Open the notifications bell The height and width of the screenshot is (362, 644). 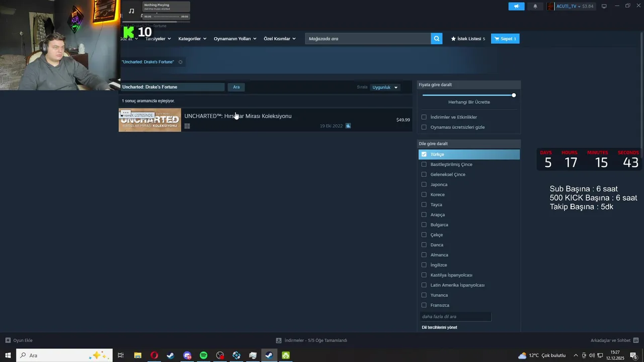[x=535, y=7]
